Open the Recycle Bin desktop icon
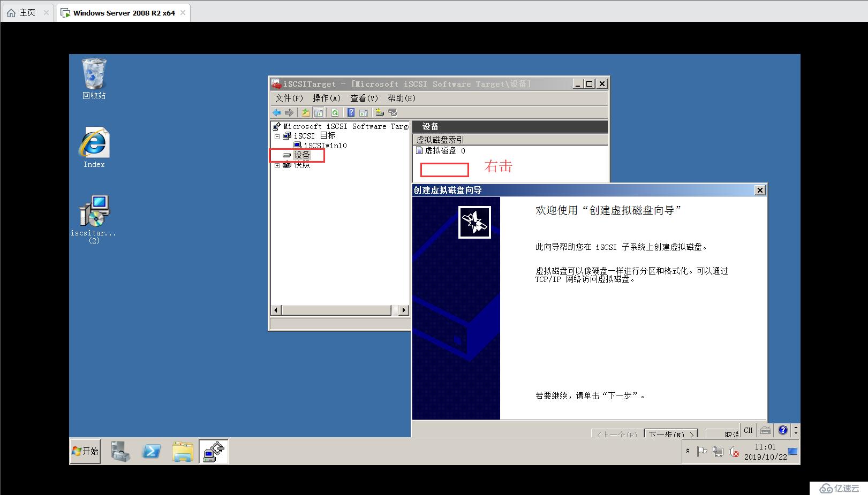This screenshot has width=868, height=495. pyautogui.click(x=94, y=79)
